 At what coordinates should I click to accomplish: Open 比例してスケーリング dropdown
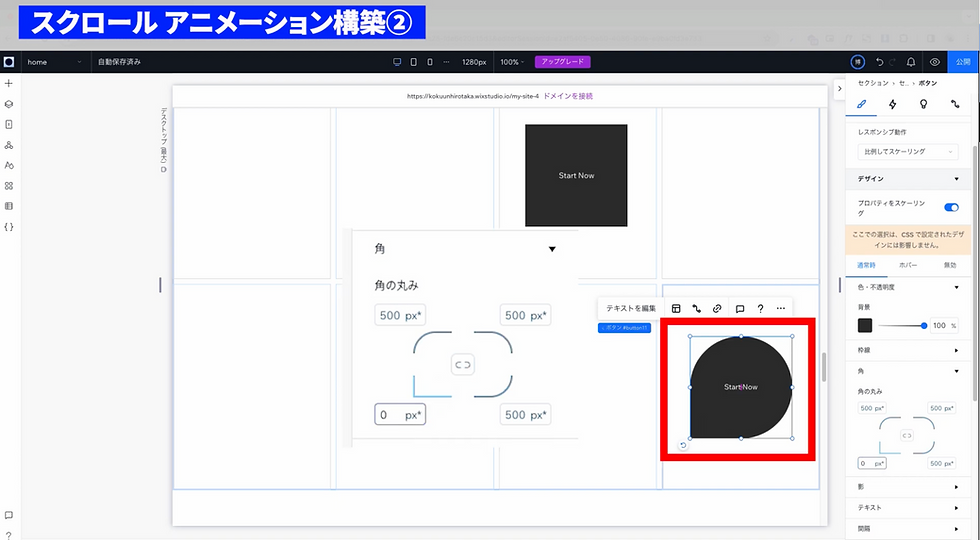pos(908,151)
